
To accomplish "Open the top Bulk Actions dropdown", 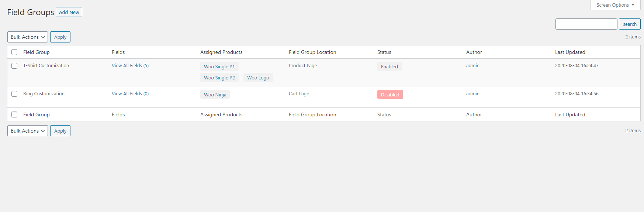I will point(28,37).
